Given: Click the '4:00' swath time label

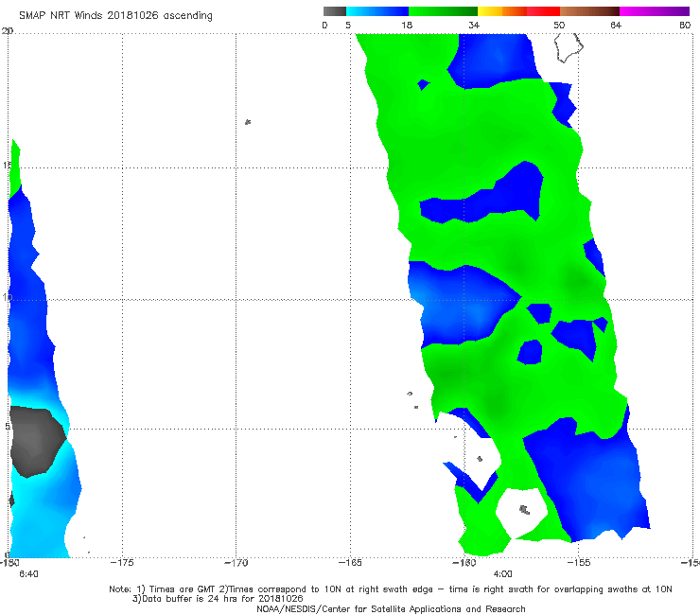Looking at the screenshot, I should (502, 574).
